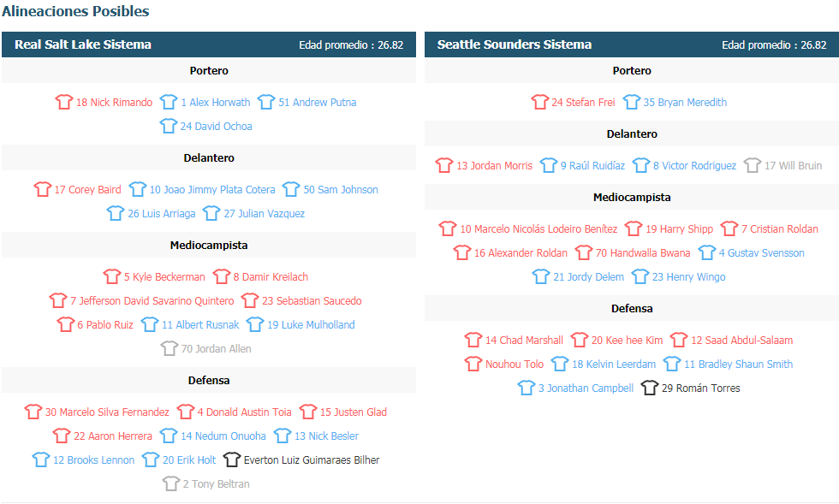The height and width of the screenshot is (504, 839).
Task: Open the 24 David Ochoa goalkeeper link
Action: point(216,127)
